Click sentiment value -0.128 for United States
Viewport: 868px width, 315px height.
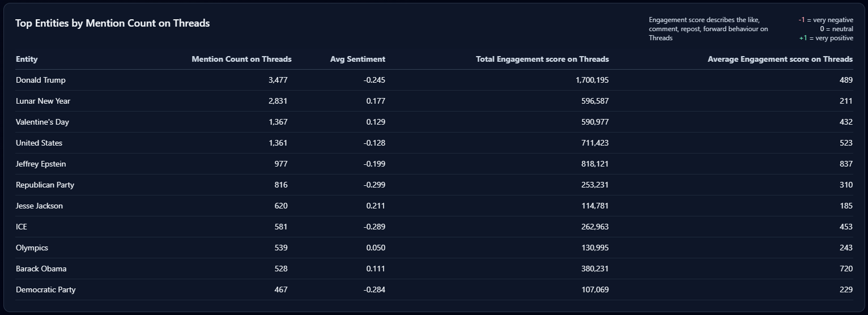click(375, 143)
